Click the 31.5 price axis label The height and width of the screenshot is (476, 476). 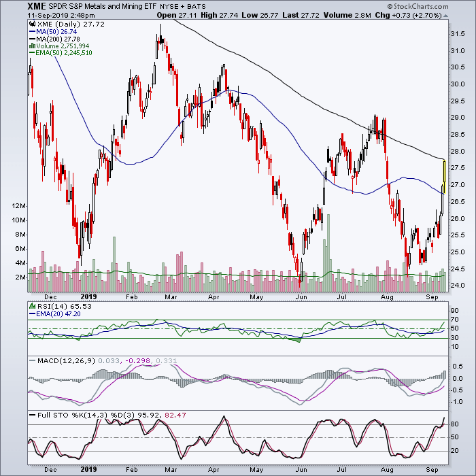point(458,34)
